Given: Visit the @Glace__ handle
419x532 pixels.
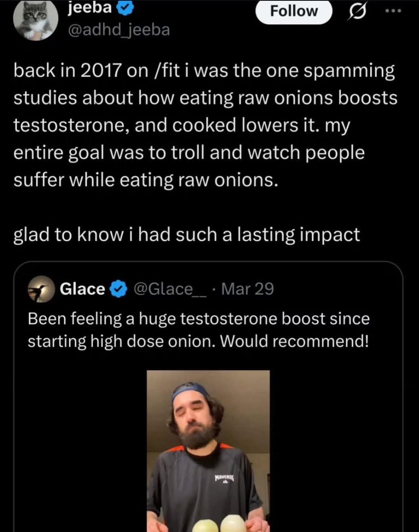Looking at the screenshot, I should (171, 289).
